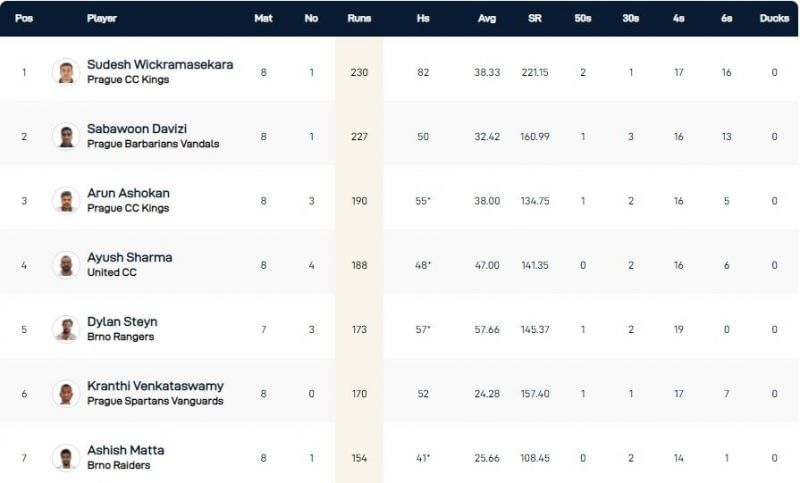Click the Hs column header

[423, 18]
